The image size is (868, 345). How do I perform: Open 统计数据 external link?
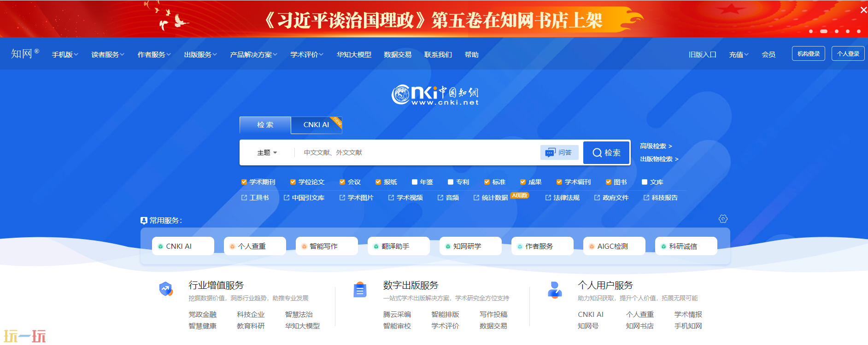[491, 198]
